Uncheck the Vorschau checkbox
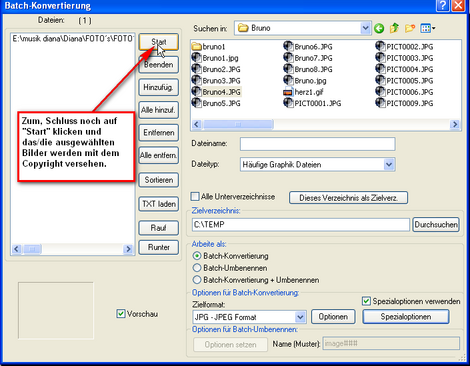 [x=121, y=314]
